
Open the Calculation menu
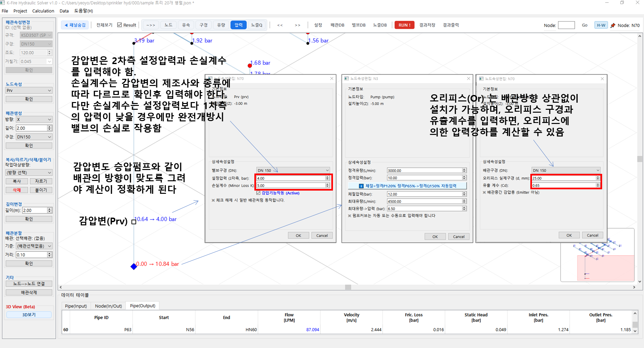tap(43, 11)
